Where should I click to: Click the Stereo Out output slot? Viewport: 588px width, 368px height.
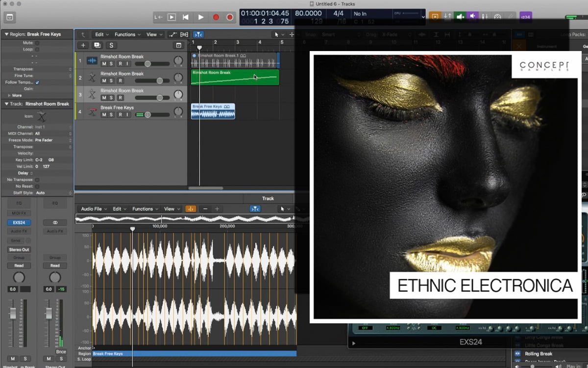coord(19,249)
